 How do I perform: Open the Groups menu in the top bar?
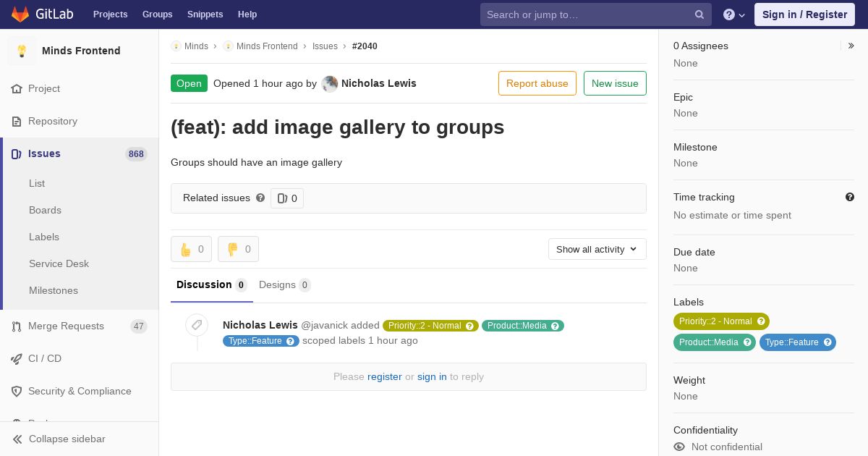point(158,14)
